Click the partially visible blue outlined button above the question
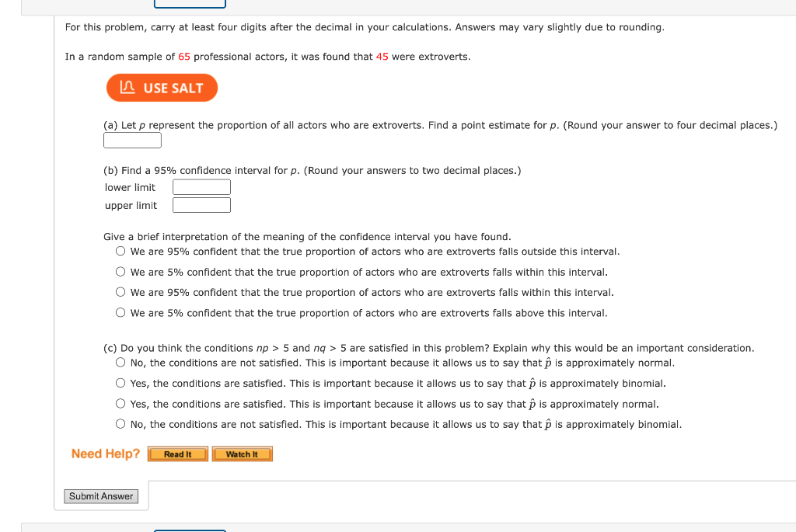796x532 pixels. (x=189, y=2)
